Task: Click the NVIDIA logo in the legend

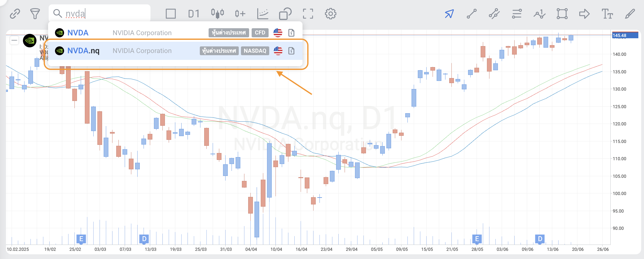Action: (30, 40)
